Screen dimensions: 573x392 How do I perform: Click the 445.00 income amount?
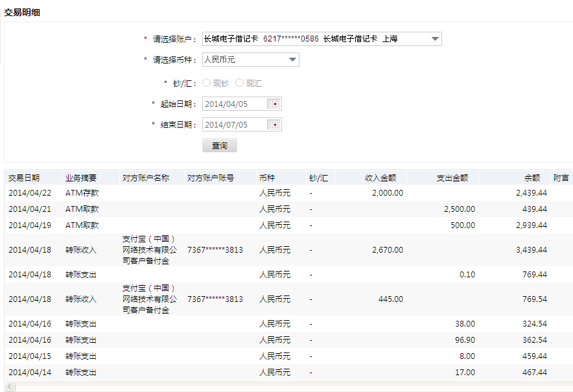pyautogui.click(x=391, y=299)
